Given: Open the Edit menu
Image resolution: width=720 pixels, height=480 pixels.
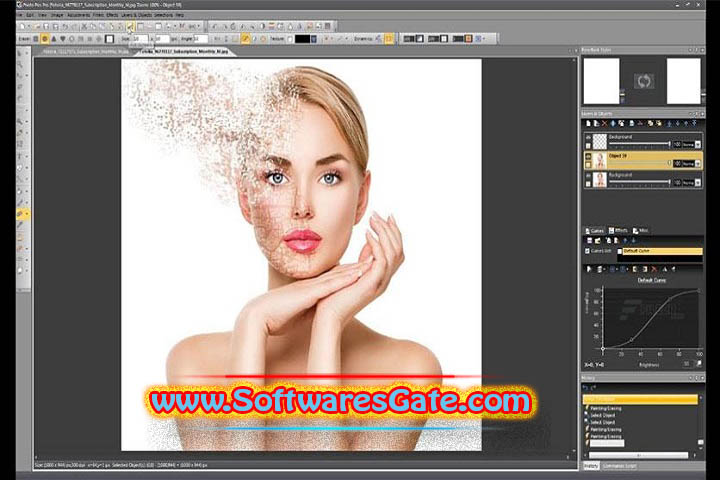Looking at the screenshot, I should pos(30,15).
